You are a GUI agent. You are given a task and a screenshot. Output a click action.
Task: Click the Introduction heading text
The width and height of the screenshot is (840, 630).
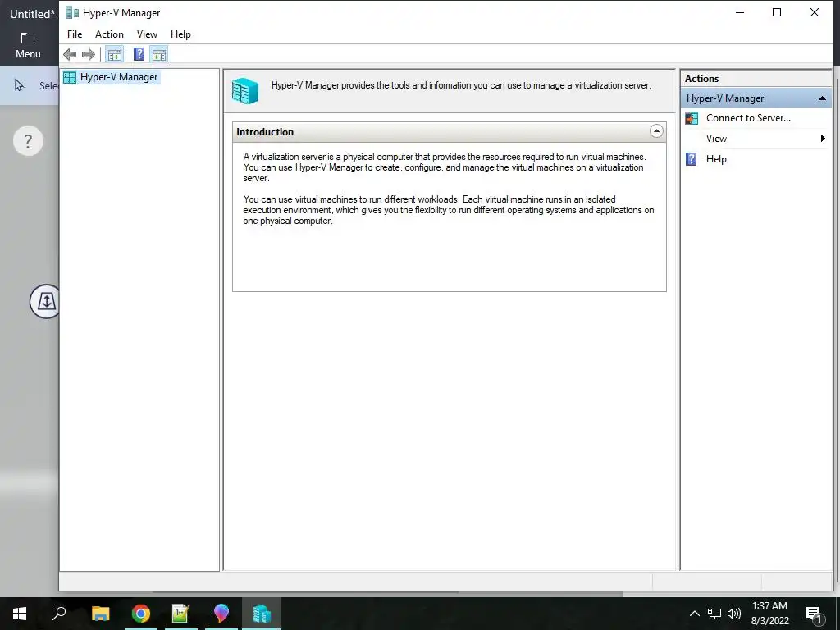coord(265,132)
